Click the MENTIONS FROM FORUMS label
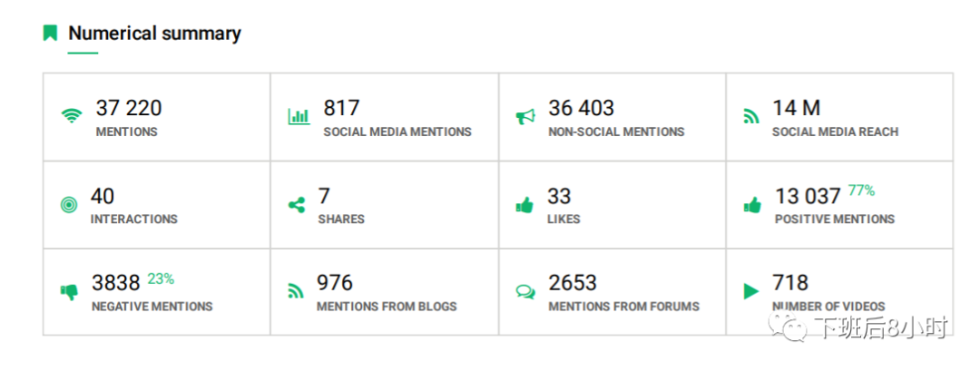The image size is (980, 371). click(x=623, y=307)
